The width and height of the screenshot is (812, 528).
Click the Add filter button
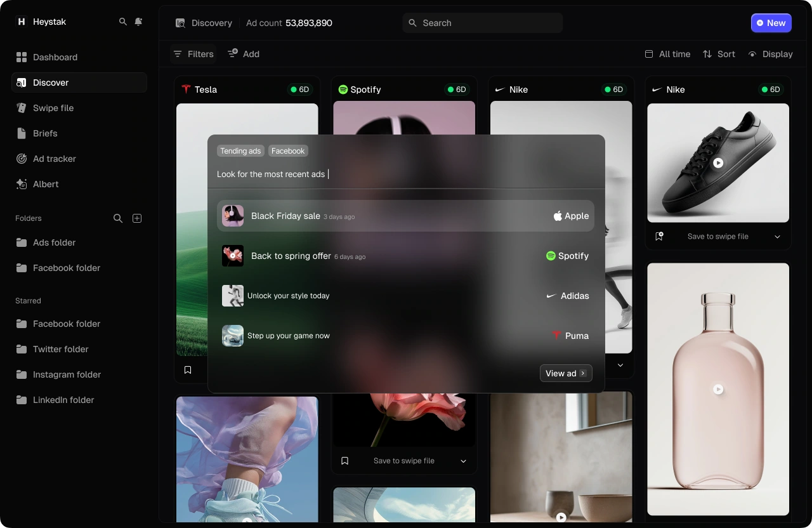244,54
